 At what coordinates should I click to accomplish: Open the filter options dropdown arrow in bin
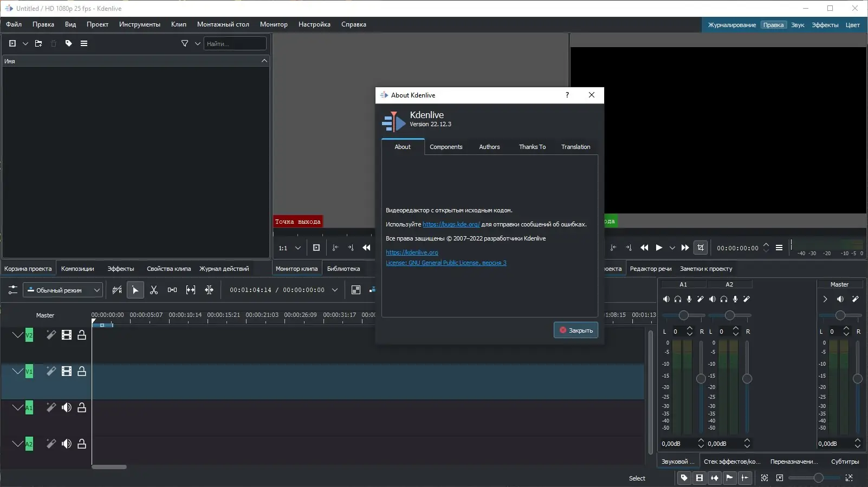198,43
